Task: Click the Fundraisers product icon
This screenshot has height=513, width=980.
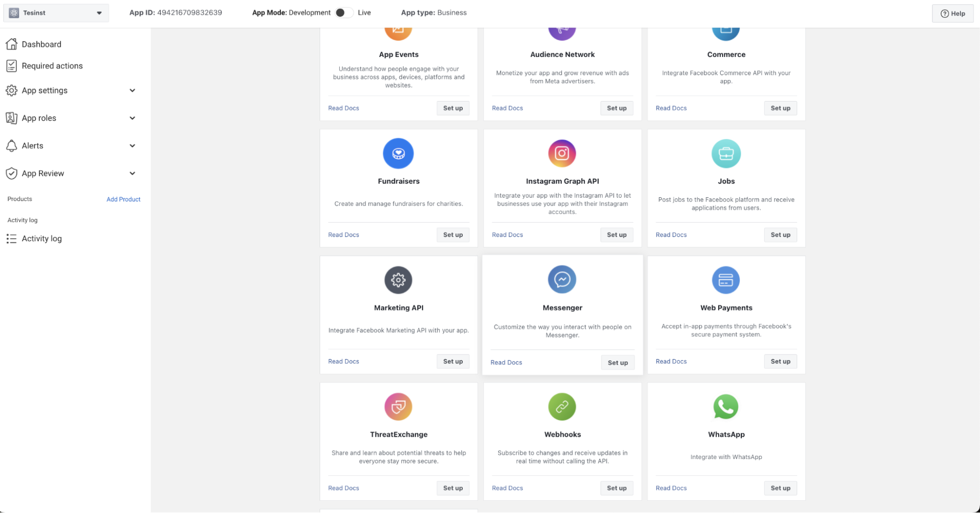Action: (x=398, y=154)
